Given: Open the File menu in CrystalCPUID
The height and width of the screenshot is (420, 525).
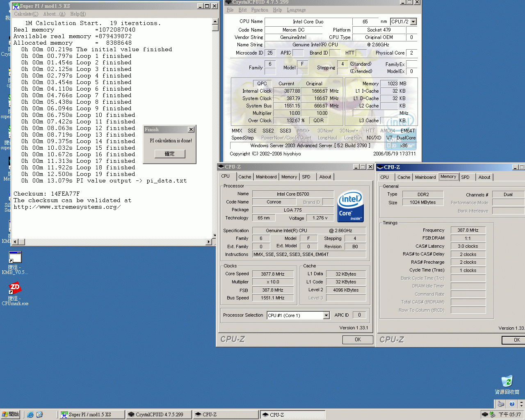Looking at the screenshot, I should [x=230, y=10].
